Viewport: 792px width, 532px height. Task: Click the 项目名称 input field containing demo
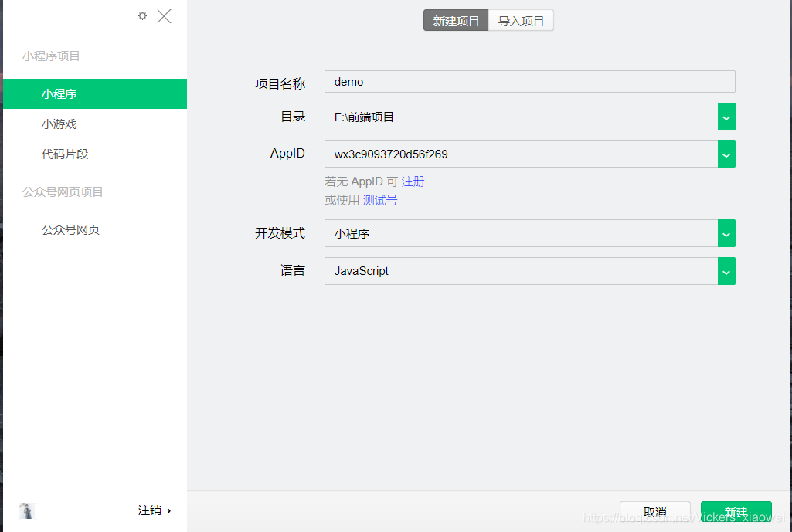coord(530,82)
